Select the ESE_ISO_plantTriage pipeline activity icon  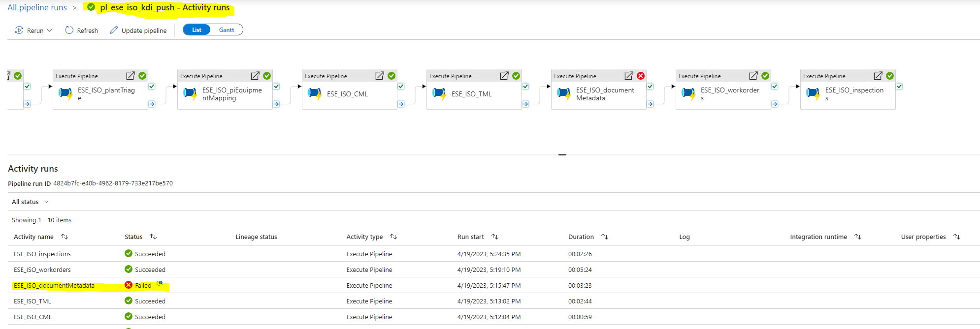click(x=65, y=93)
